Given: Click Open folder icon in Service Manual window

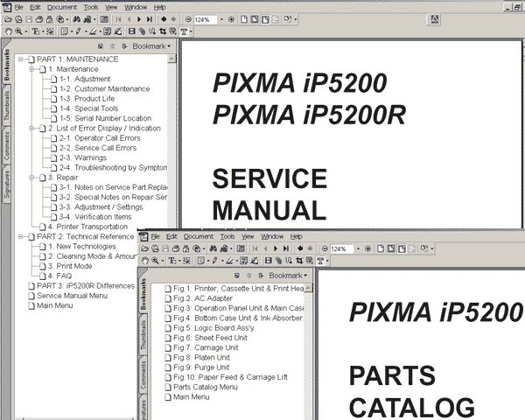Looking at the screenshot, I should 8,19.
